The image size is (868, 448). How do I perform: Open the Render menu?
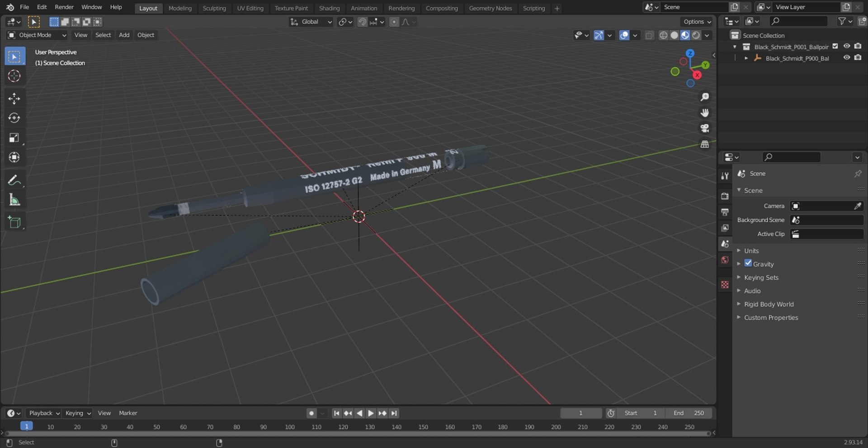click(x=64, y=7)
